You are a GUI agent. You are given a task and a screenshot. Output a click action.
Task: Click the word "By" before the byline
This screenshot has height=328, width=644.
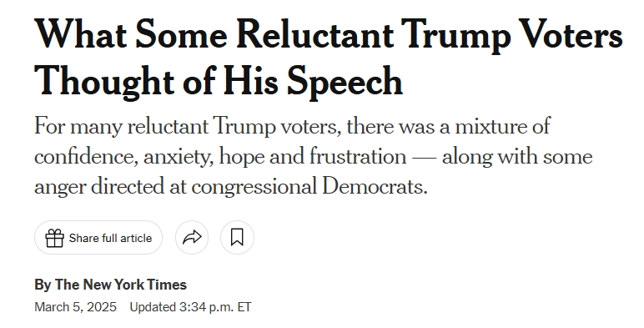coord(43,285)
